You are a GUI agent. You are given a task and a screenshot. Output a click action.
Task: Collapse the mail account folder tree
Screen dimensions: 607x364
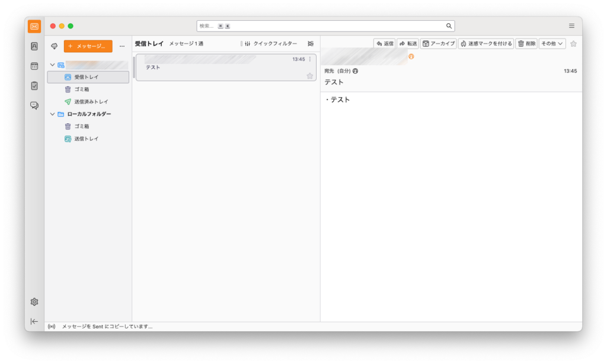[52, 65]
